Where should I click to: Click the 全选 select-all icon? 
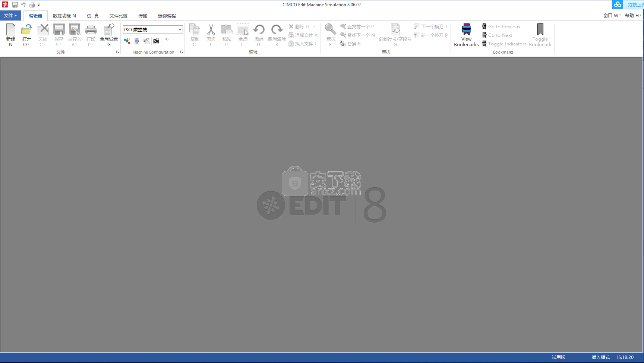pyautogui.click(x=243, y=30)
